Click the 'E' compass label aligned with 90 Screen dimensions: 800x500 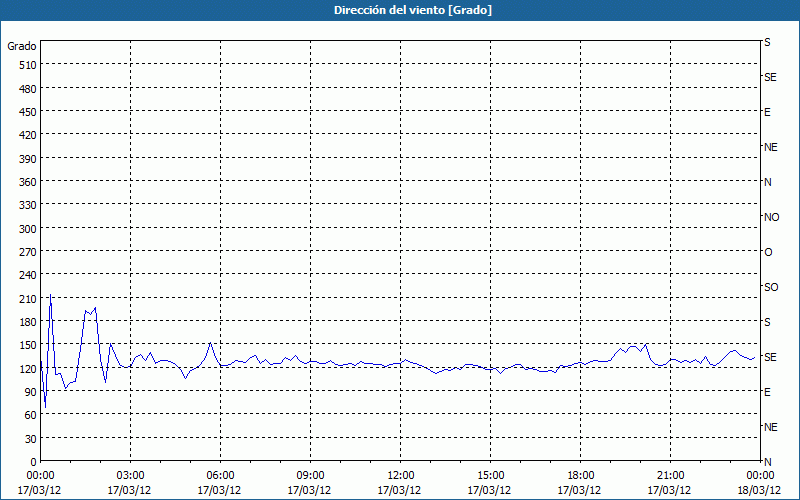[767, 392]
